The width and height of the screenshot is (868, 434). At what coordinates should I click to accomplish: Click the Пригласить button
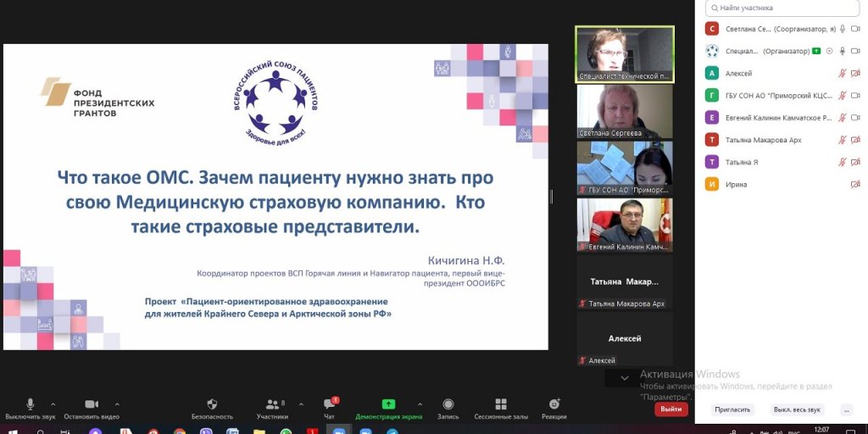pyautogui.click(x=732, y=409)
